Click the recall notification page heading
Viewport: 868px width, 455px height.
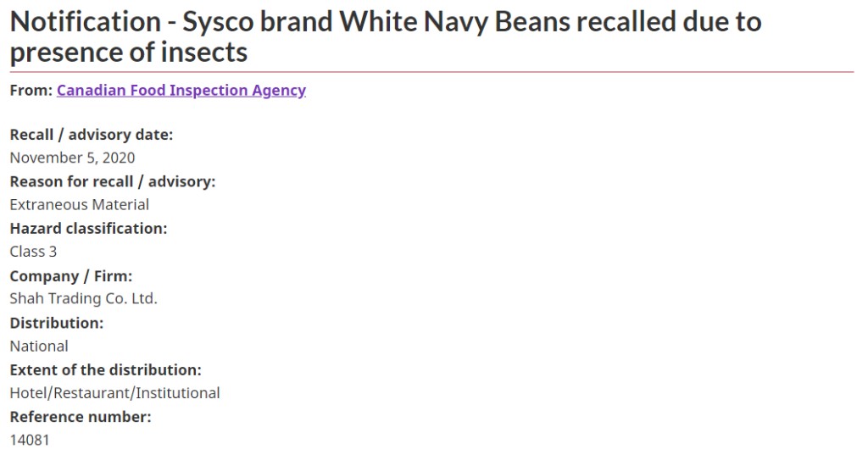pos(386,36)
